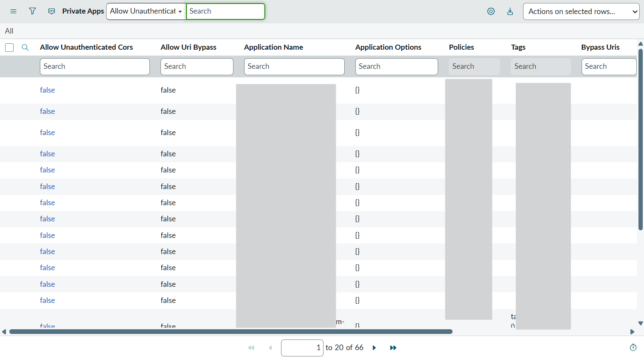The height and width of the screenshot is (359, 644).
Task: Click first row's {} Application Options cell
Action: (357, 90)
